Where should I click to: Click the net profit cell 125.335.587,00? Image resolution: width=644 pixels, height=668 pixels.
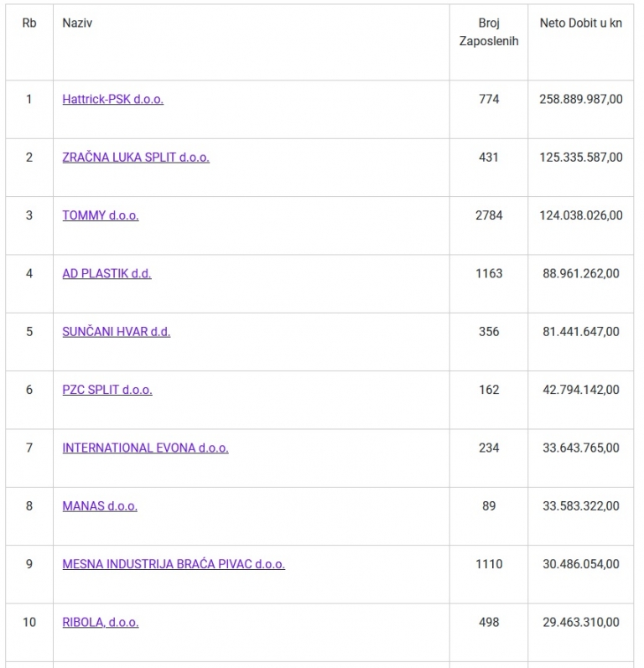(x=581, y=158)
